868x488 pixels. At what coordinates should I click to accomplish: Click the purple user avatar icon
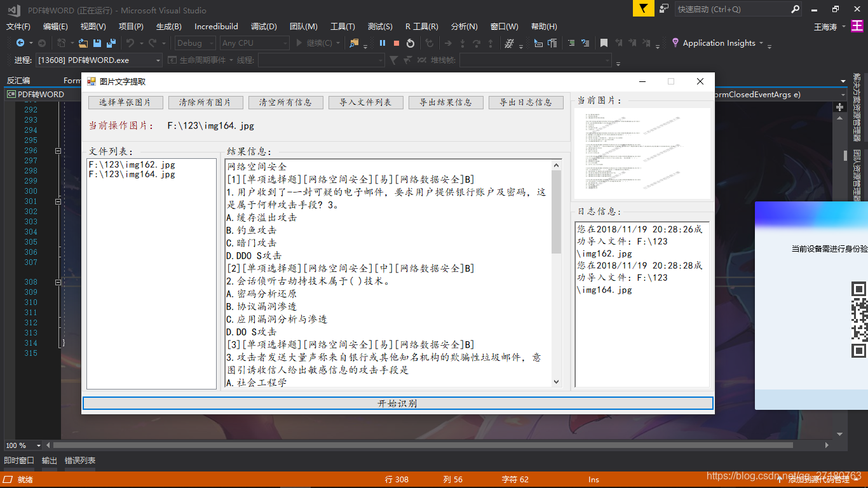(858, 26)
